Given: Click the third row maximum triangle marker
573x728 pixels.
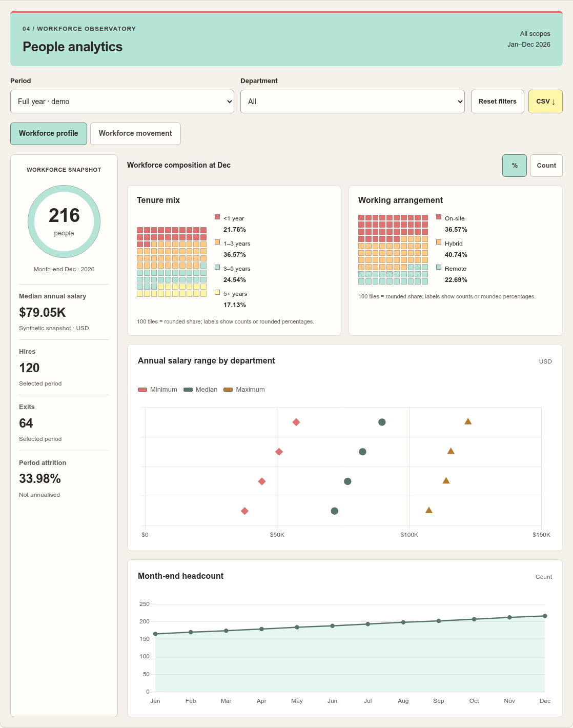Looking at the screenshot, I should click(446, 481).
